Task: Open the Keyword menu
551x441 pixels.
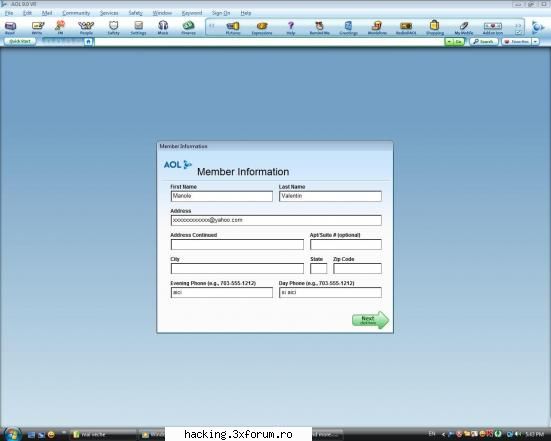Action: (192, 13)
